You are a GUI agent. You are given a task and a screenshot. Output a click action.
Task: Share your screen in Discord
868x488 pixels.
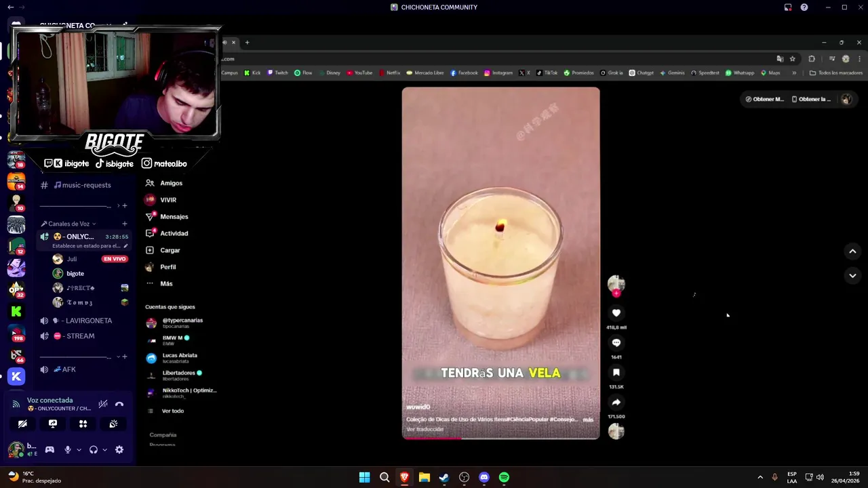tap(53, 424)
